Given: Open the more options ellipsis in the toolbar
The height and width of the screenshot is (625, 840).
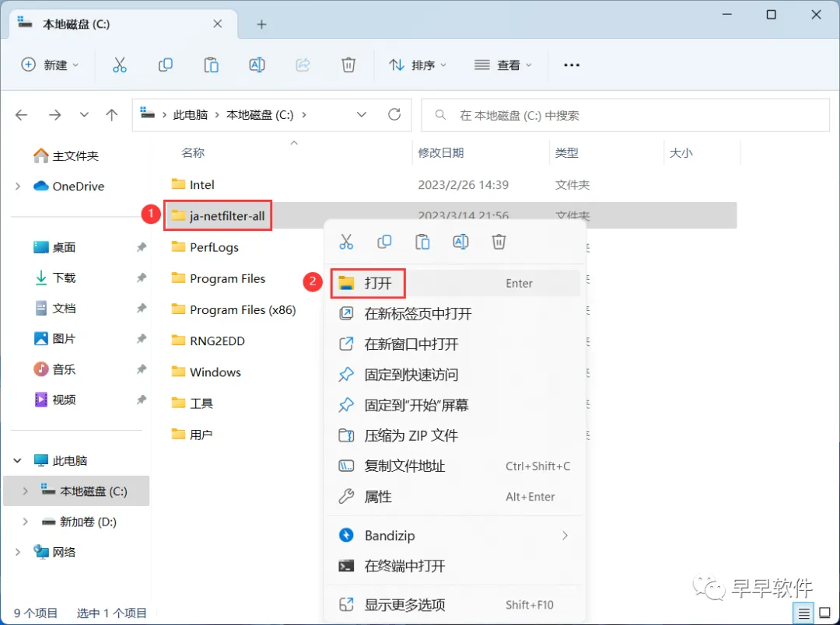Looking at the screenshot, I should 572,65.
